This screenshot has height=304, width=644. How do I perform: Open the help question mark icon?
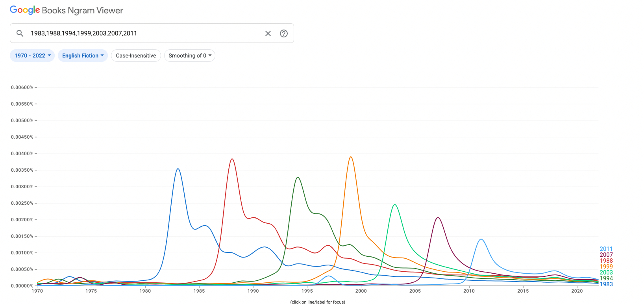click(284, 33)
